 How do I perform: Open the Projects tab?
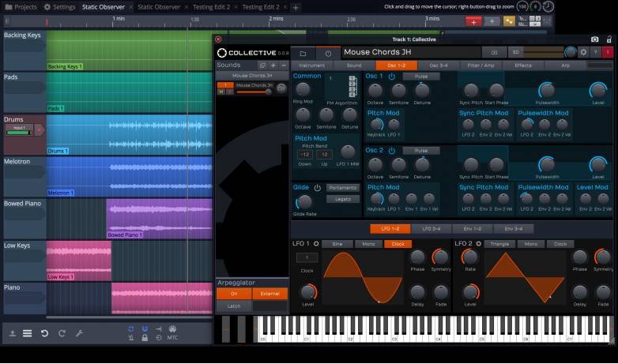(x=21, y=6)
